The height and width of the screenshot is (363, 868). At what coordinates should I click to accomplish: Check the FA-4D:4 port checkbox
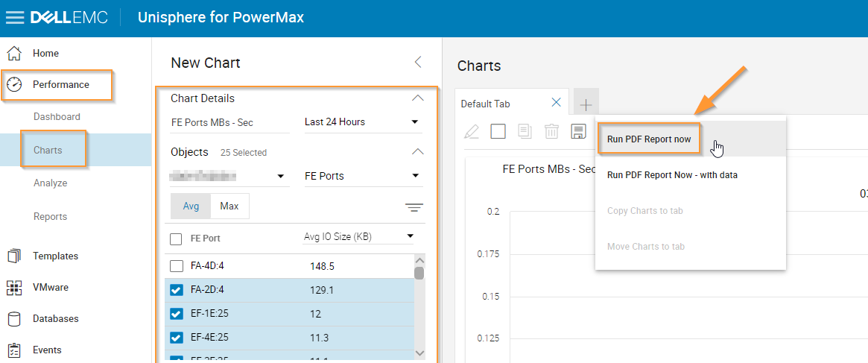click(177, 266)
